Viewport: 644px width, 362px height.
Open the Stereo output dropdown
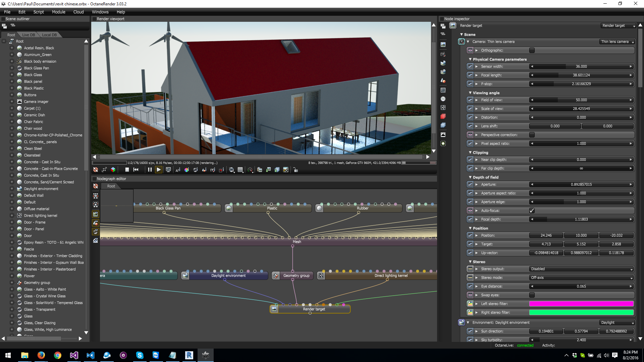click(x=581, y=269)
